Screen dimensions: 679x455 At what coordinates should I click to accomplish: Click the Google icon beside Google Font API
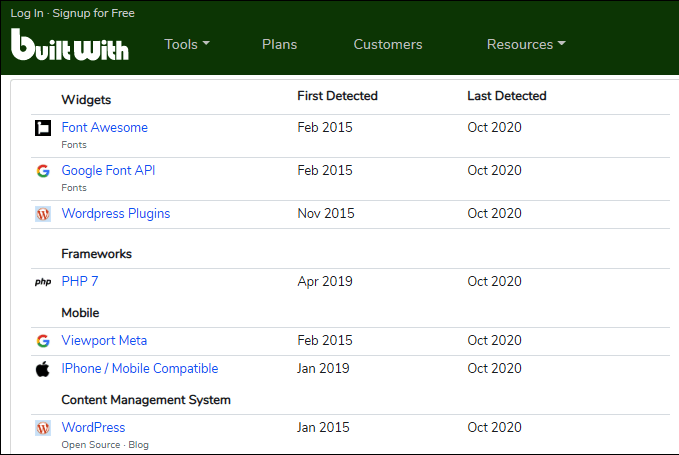pyautogui.click(x=43, y=171)
